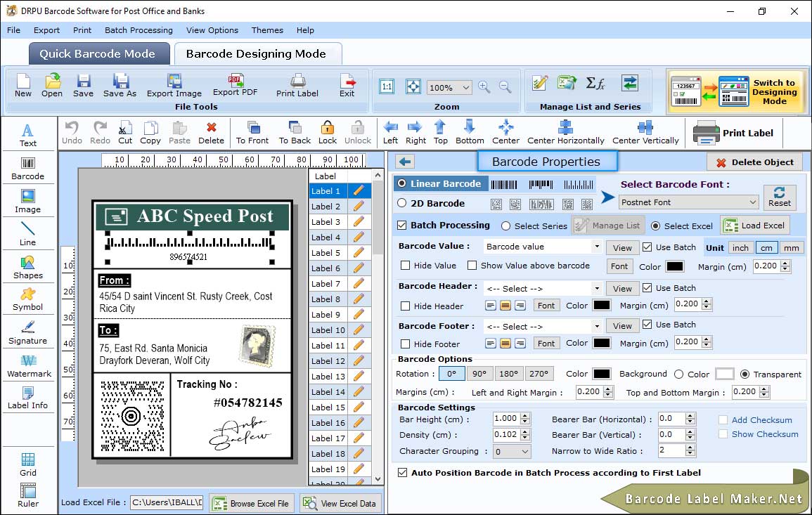Screen dimensions: 812x515
Task: Click the Load Excel button
Action: pyautogui.click(x=755, y=225)
